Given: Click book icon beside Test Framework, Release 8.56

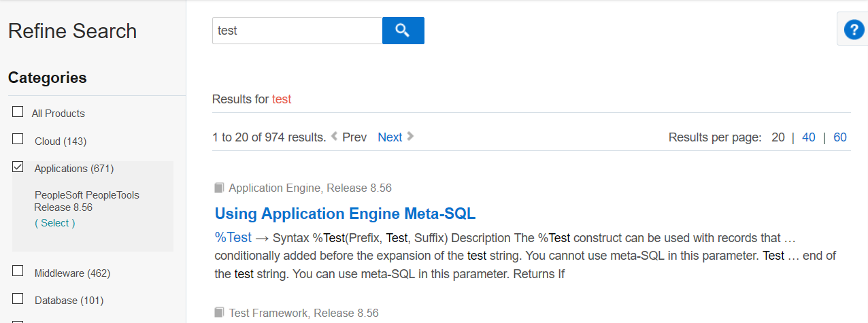Looking at the screenshot, I should pyautogui.click(x=219, y=313).
